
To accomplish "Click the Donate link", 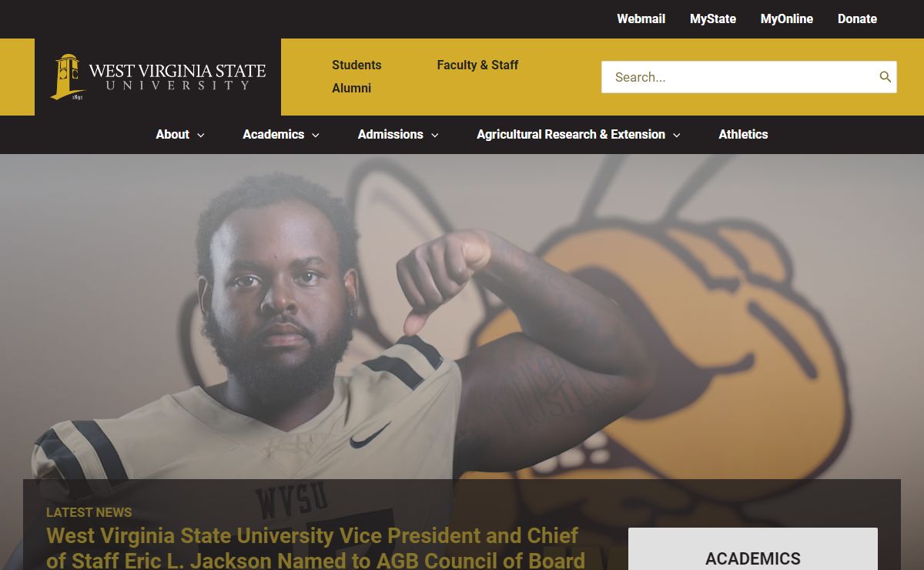I will tap(857, 18).
